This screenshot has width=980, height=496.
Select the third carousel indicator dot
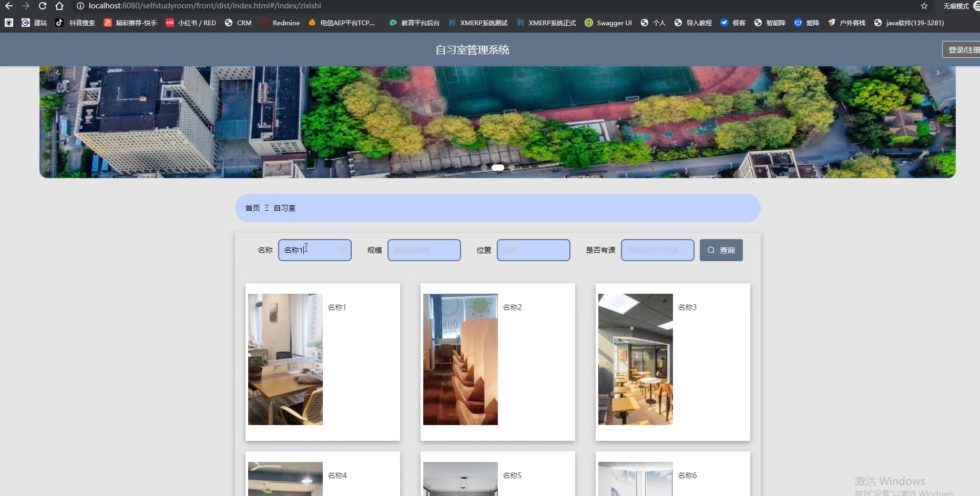(512, 168)
